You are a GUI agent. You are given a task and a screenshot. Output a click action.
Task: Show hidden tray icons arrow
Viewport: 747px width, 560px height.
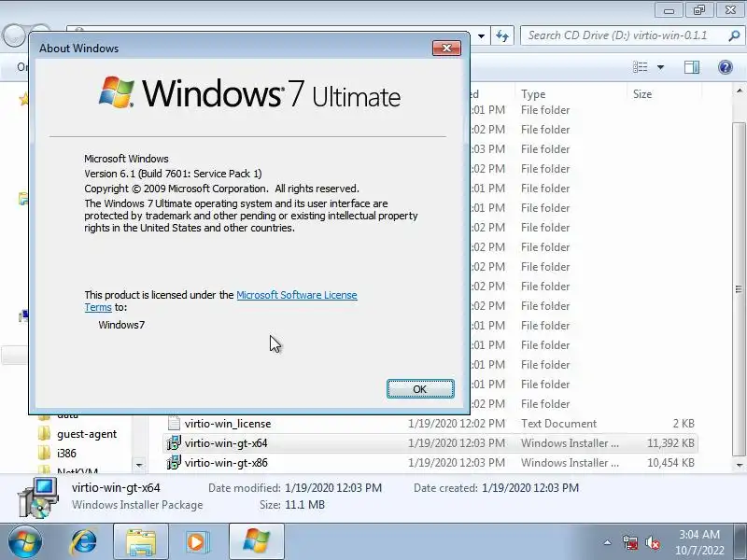pyautogui.click(x=607, y=542)
